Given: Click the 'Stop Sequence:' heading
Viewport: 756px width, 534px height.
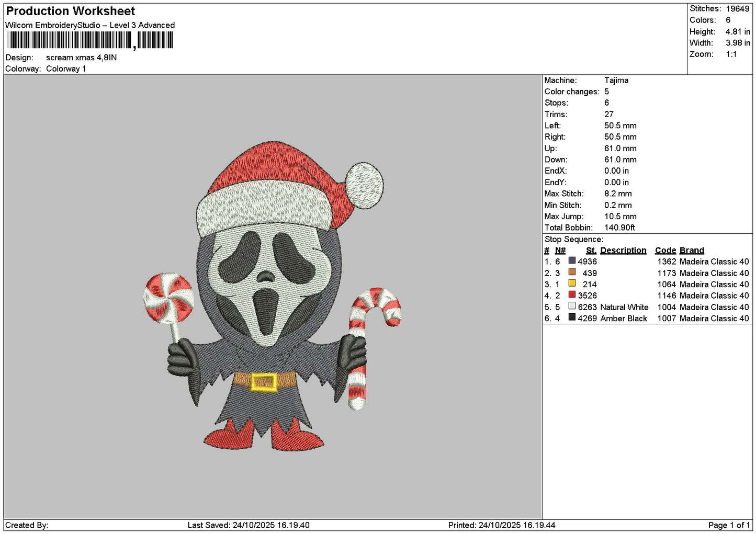Looking at the screenshot, I should coord(574,240).
